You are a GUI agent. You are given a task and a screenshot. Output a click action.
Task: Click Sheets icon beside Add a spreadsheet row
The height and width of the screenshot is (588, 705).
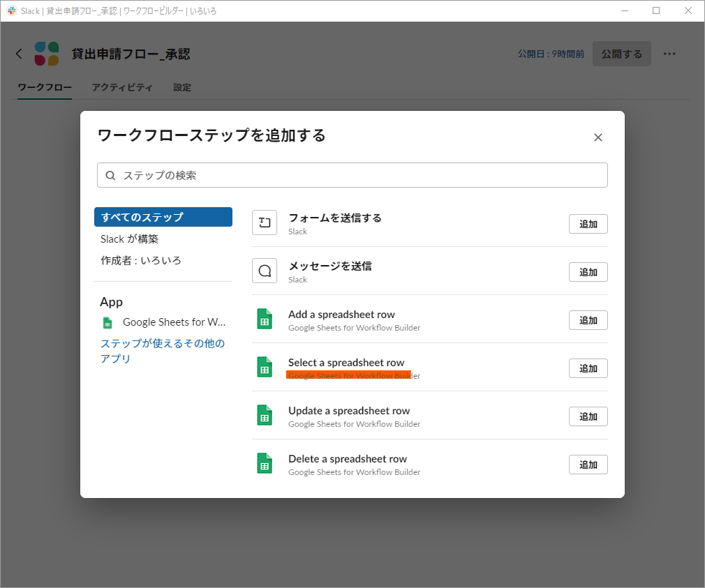(265, 319)
